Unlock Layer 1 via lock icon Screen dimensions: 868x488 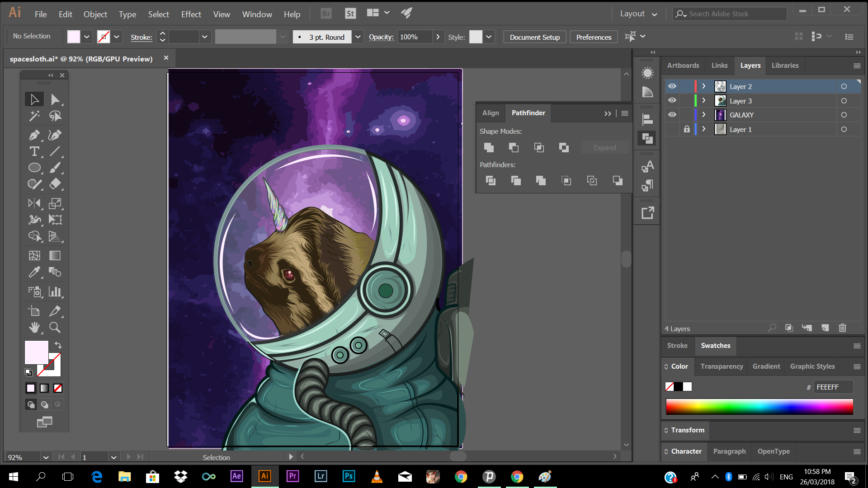687,129
